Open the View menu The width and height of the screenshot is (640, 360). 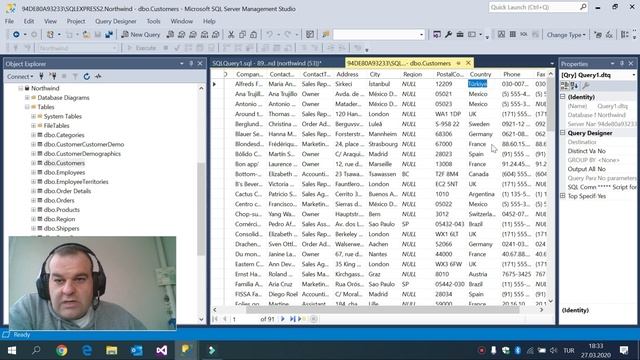tap(50, 21)
